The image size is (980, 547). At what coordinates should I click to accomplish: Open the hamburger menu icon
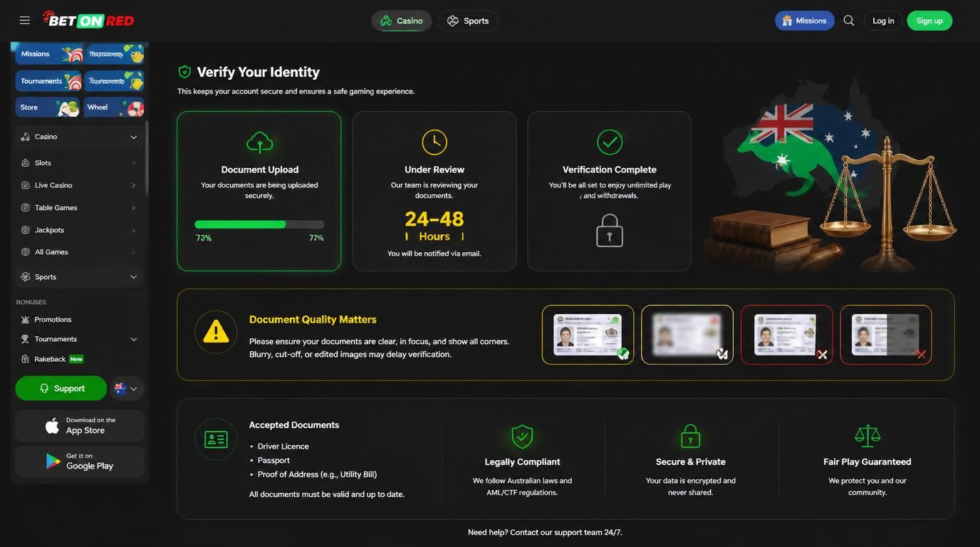click(x=25, y=21)
